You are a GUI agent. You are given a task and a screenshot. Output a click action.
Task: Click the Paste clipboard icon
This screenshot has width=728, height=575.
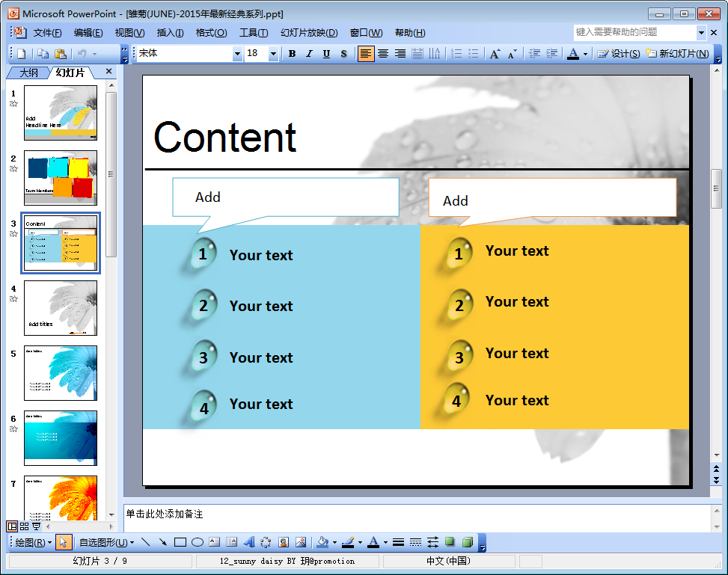61,54
